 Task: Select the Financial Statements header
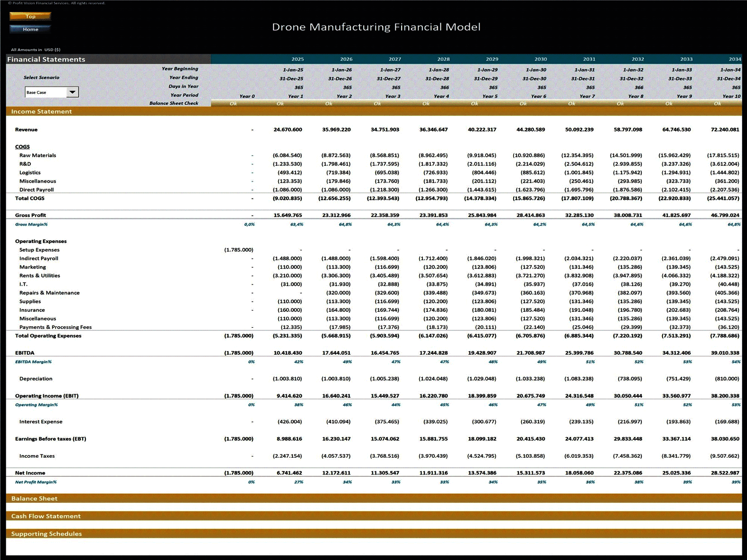point(46,59)
